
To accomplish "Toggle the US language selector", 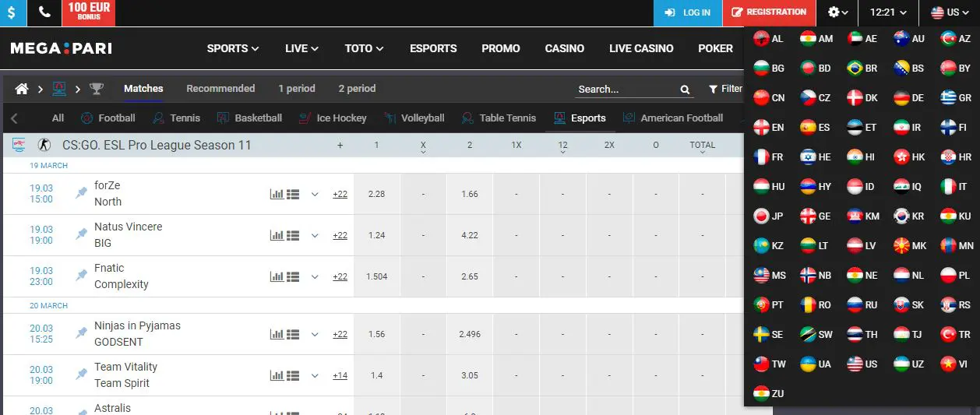I will pos(949,12).
